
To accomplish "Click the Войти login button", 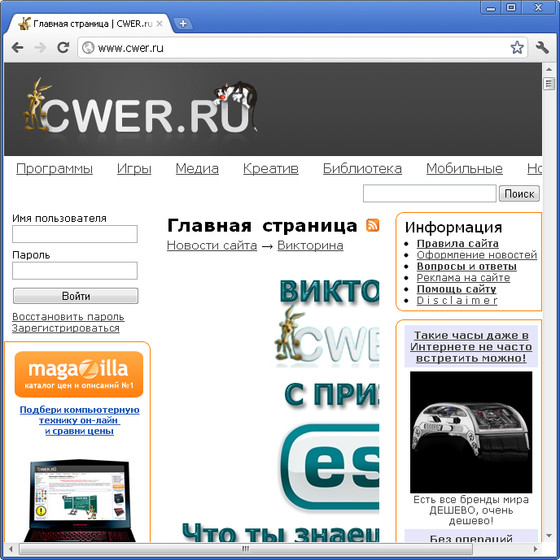I will (x=75, y=296).
